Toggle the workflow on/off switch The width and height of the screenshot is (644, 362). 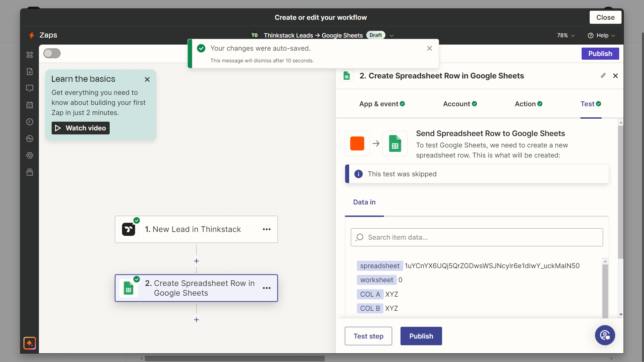point(52,54)
